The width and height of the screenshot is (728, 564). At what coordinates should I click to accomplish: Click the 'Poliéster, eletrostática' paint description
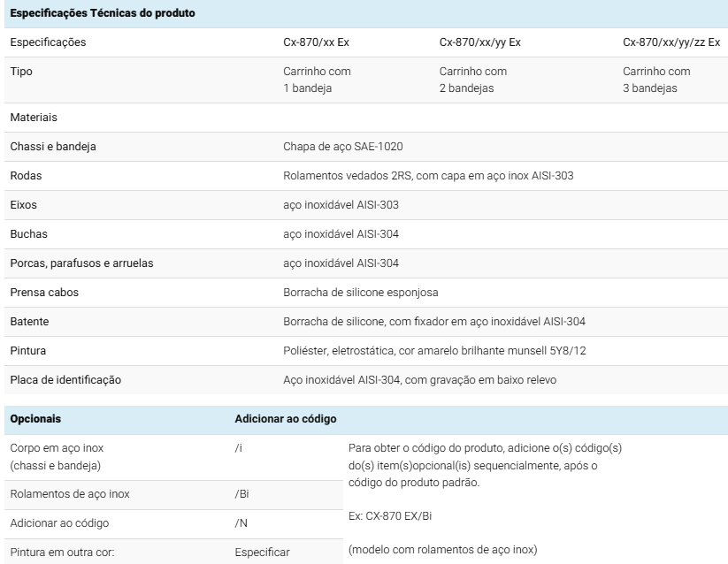point(434,351)
